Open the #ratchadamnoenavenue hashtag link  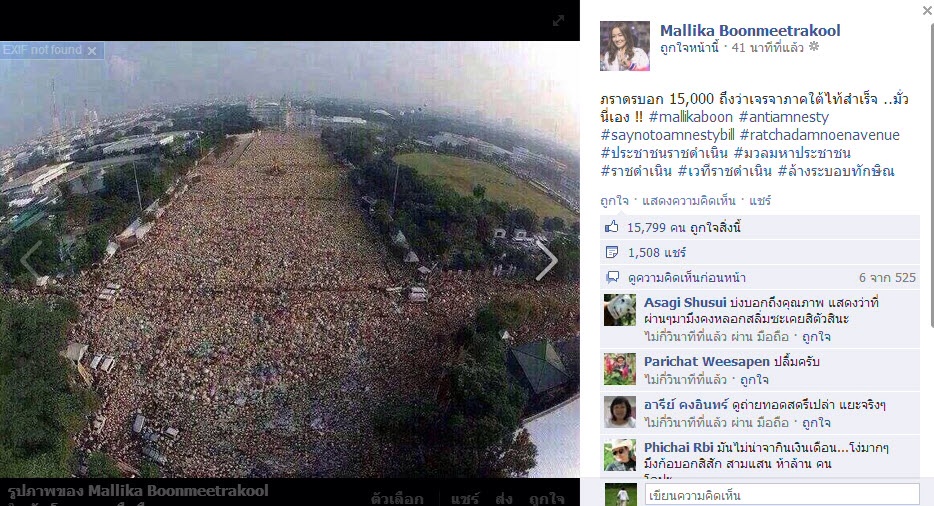(x=820, y=135)
